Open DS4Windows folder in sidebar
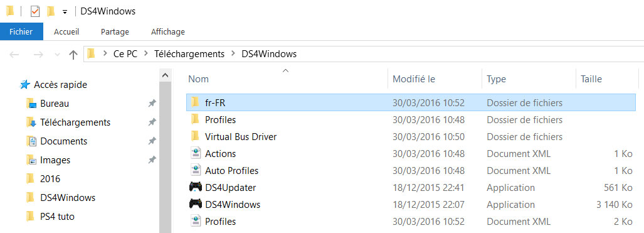The image size is (644, 233). coord(68,198)
